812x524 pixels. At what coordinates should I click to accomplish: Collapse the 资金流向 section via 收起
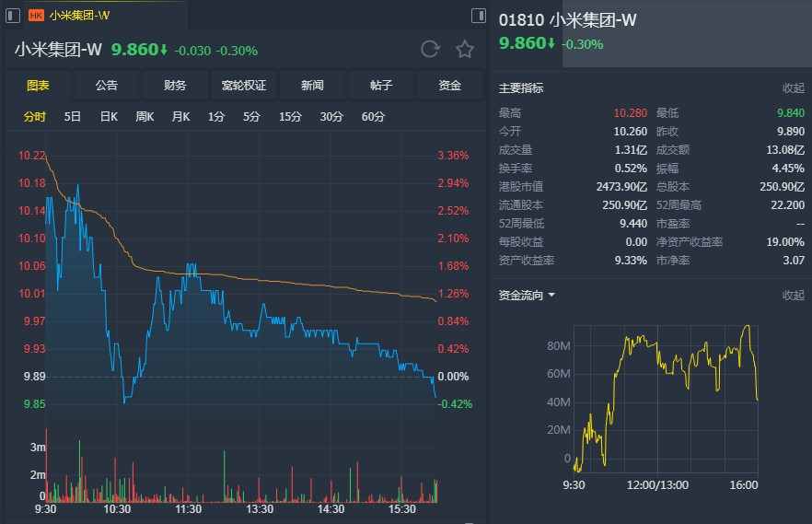[793, 296]
